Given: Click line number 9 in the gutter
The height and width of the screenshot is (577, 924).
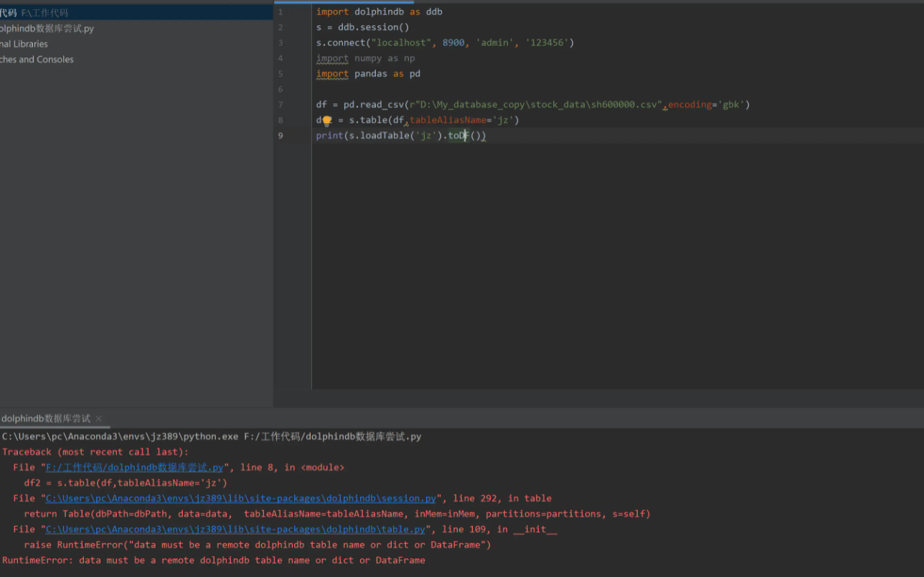Looking at the screenshot, I should click(x=280, y=136).
